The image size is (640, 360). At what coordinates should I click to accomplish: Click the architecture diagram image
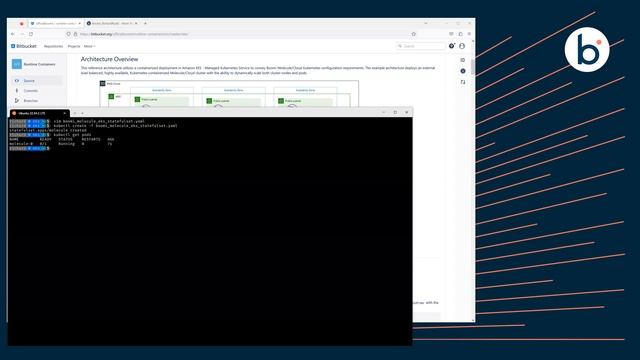[x=229, y=94]
